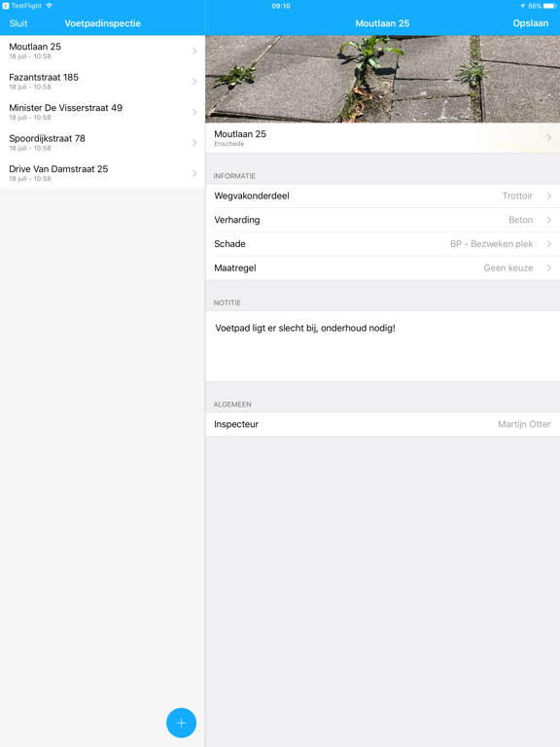
Task: Tap the Voetpadinspectie title
Action: (x=103, y=23)
